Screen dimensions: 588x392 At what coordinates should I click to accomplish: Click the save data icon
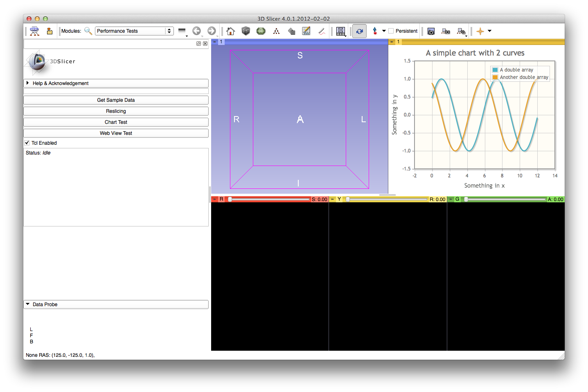pyautogui.click(x=50, y=31)
